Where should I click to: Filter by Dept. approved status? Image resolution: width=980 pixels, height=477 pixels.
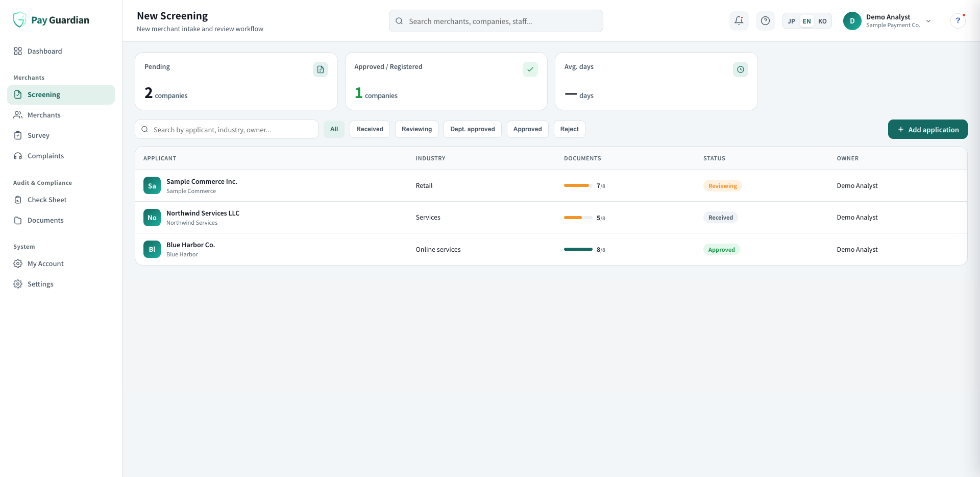pos(473,129)
